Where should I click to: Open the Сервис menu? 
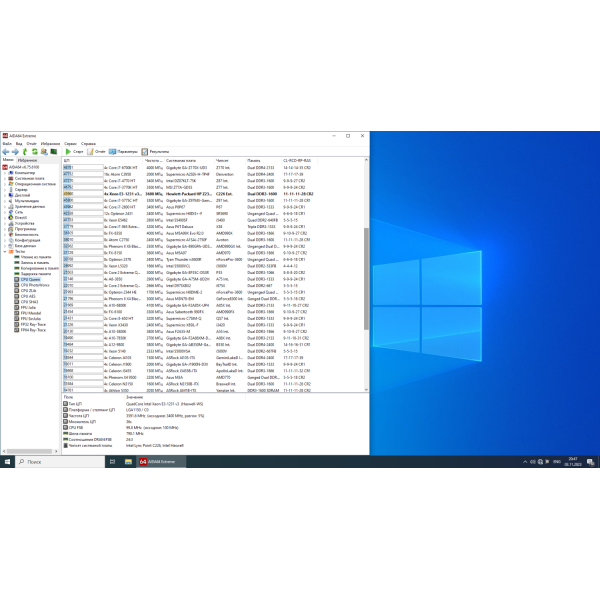(x=70, y=143)
